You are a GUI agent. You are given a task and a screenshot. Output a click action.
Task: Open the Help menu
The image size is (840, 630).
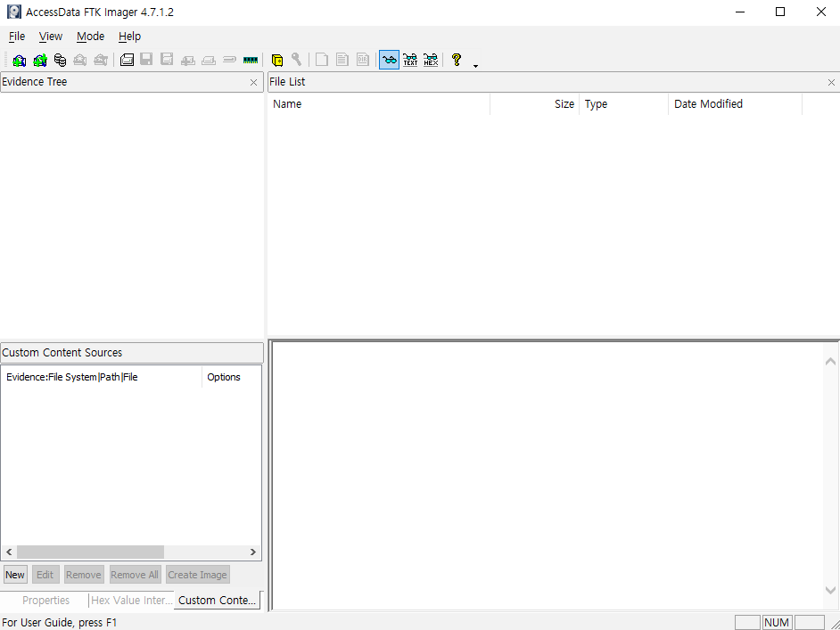[129, 37]
